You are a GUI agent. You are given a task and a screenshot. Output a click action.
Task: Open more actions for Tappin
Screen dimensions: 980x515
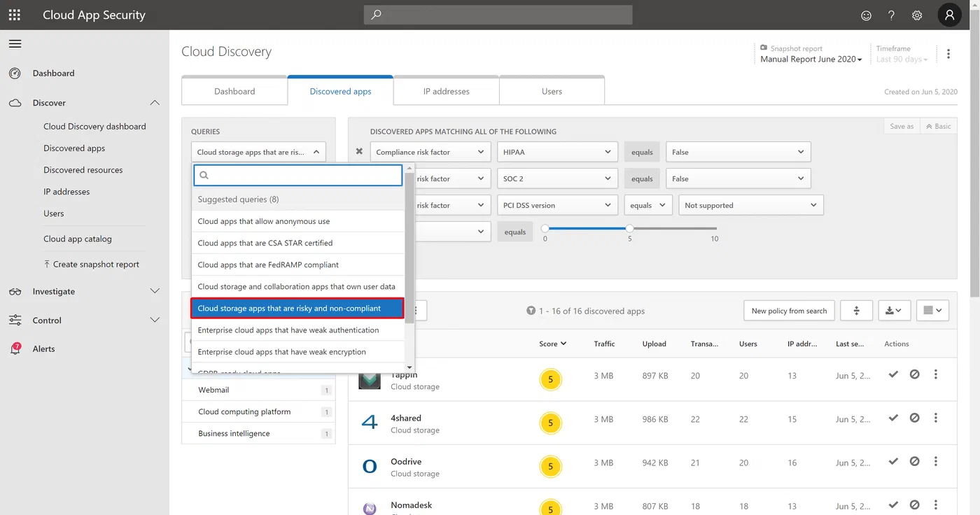(936, 375)
